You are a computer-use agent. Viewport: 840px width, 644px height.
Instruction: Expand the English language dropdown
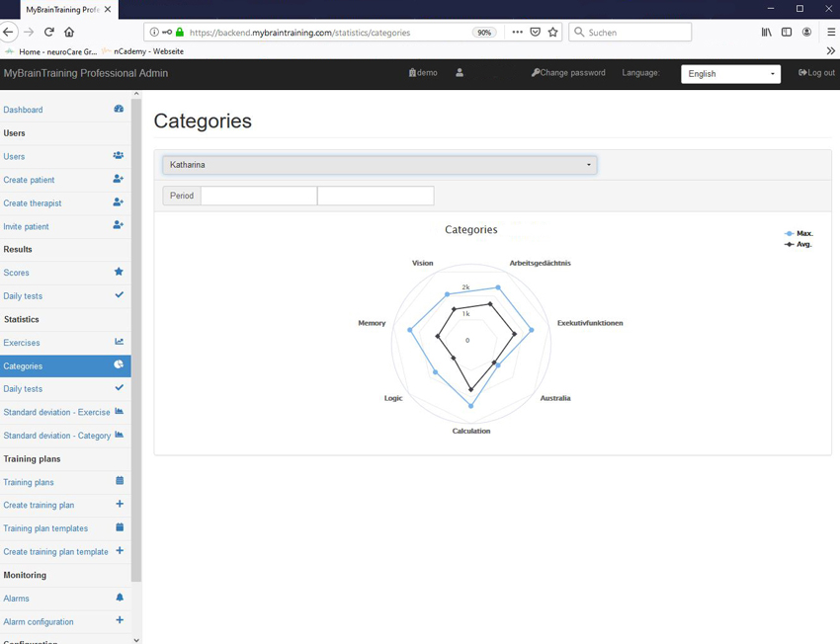730,74
